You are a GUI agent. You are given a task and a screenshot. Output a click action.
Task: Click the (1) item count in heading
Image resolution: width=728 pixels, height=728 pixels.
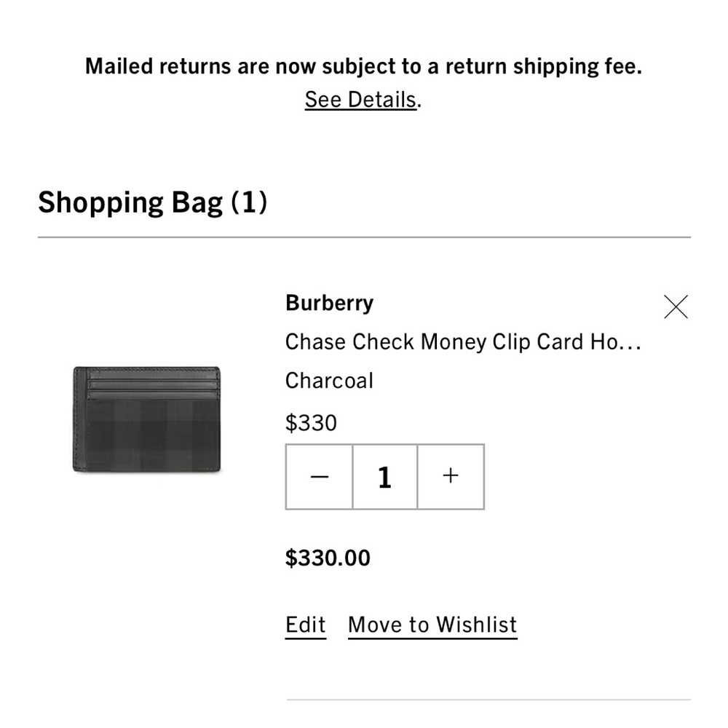[249, 202]
